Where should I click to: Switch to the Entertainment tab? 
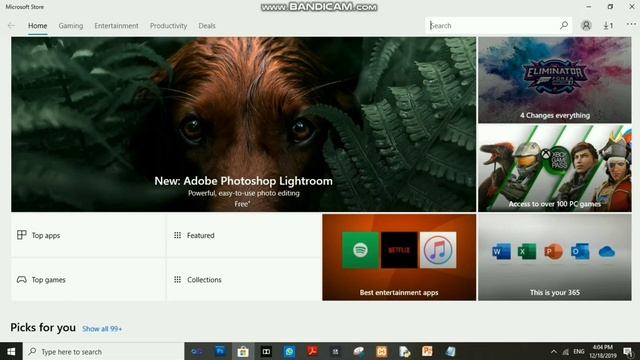[116, 25]
